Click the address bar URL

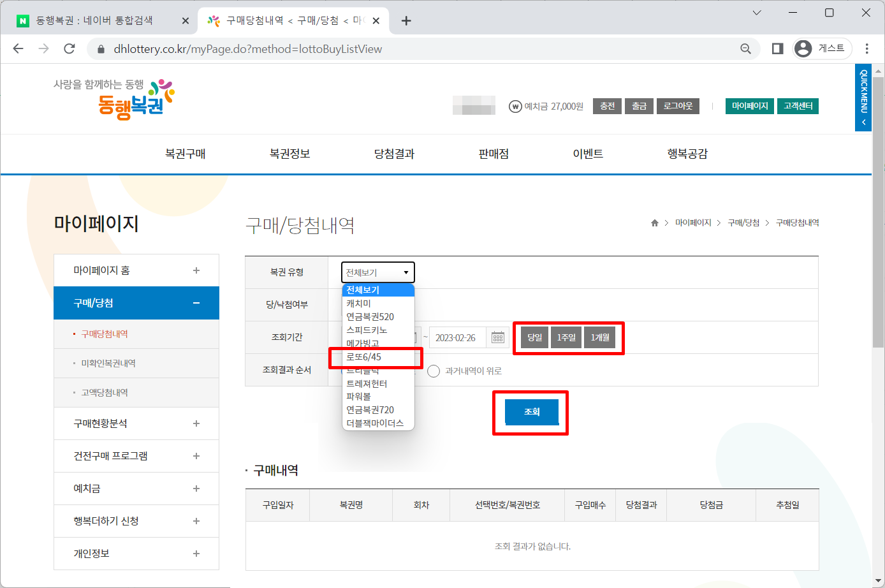pos(248,49)
